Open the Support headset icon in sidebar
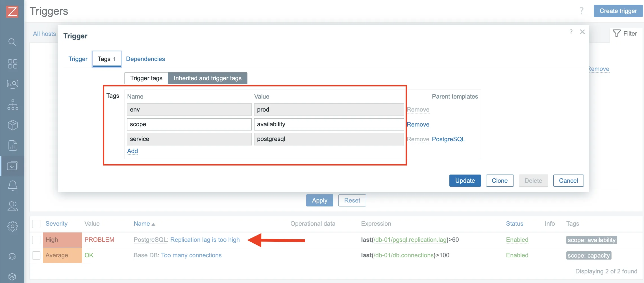The image size is (644, 283). (x=12, y=256)
